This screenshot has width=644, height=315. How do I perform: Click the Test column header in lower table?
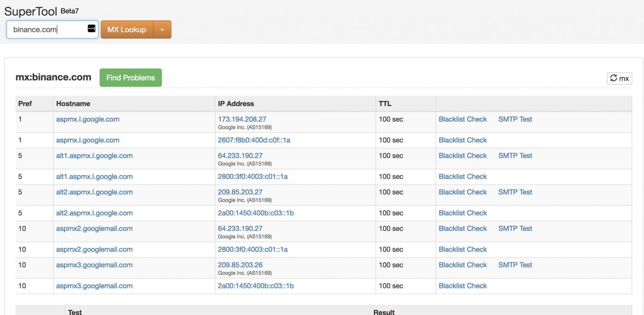[75, 312]
